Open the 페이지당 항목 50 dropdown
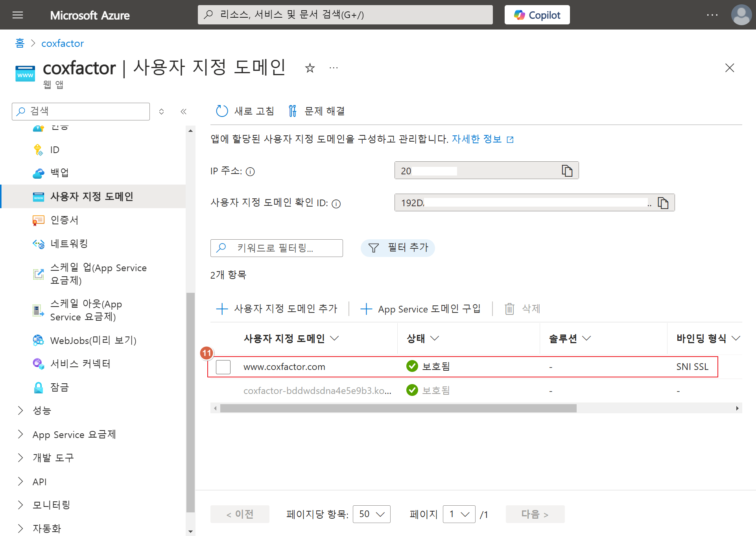756x536 pixels. coord(371,514)
